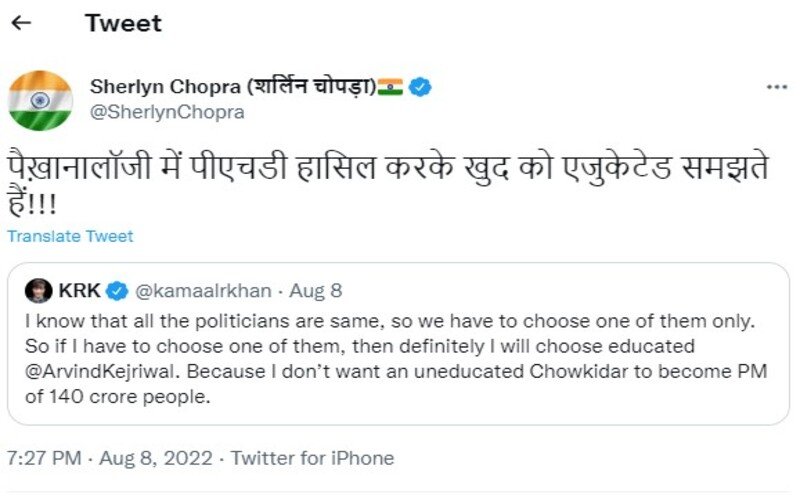Open the @SherlynChopra handle
Screen dimensions: 800x500
tap(167, 112)
